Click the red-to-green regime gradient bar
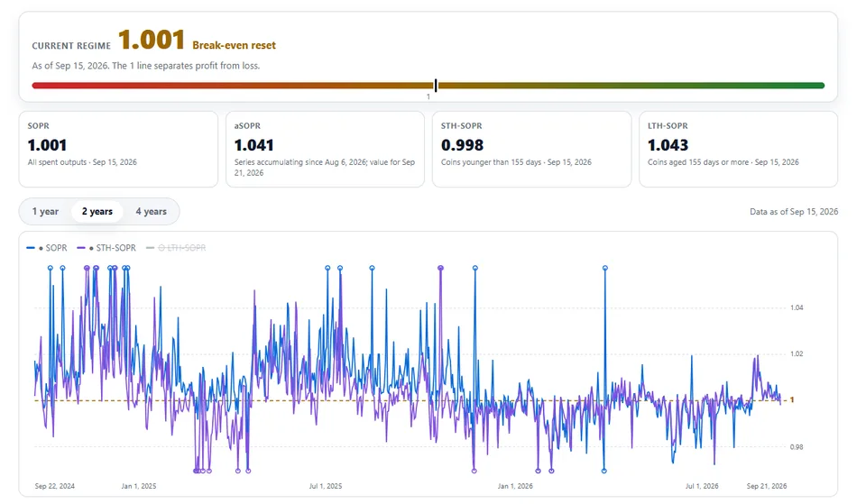 (428, 86)
